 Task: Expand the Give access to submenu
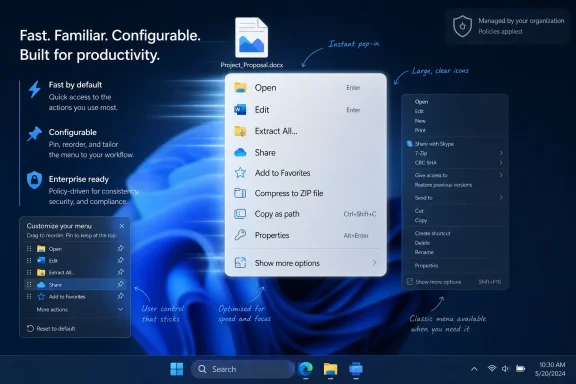click(x=501, y=175)
